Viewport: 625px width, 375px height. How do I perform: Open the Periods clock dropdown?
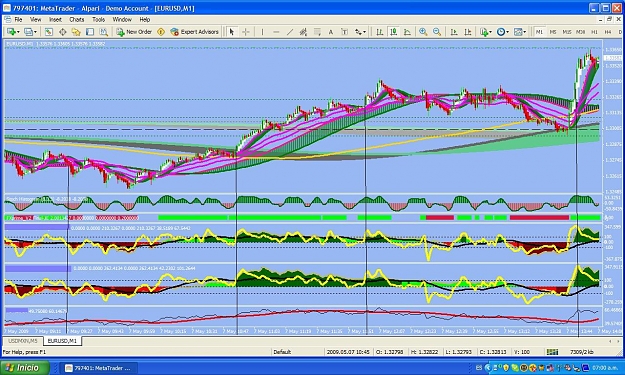502,32
